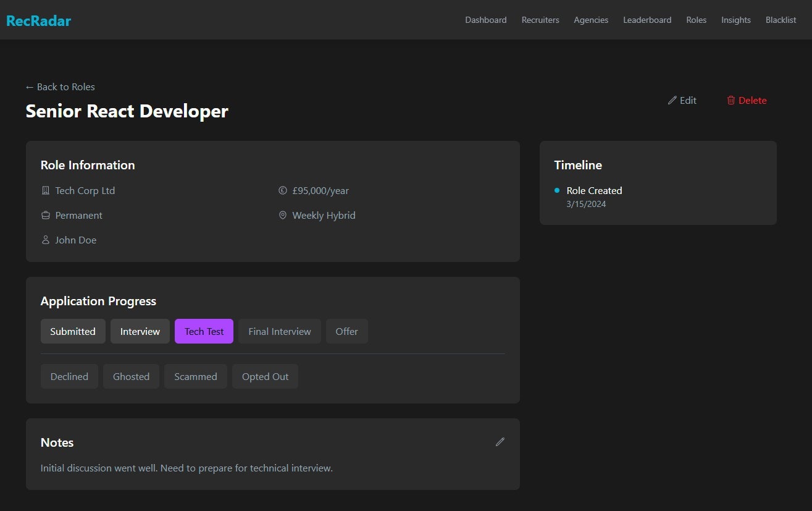Screen dimensions: 812x511
Task: Mark application as Opted Out
Action: pos(265,376)
